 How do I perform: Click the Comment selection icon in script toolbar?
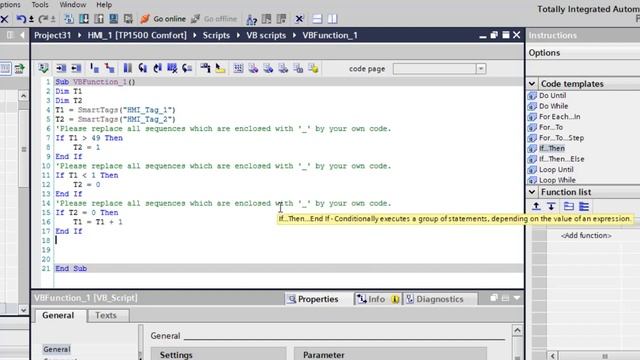point(95,68)
